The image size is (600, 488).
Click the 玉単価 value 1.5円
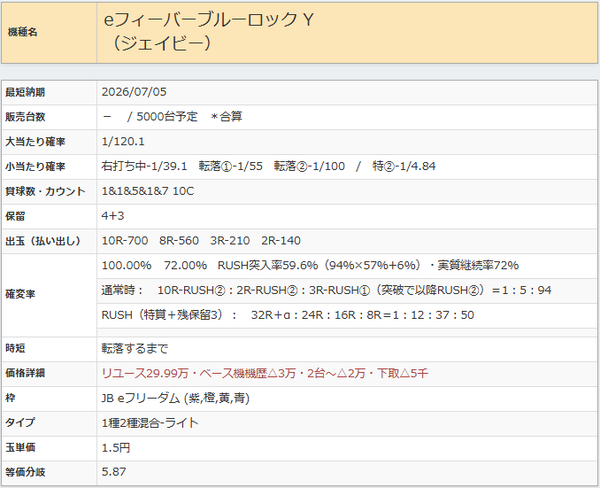116,448
